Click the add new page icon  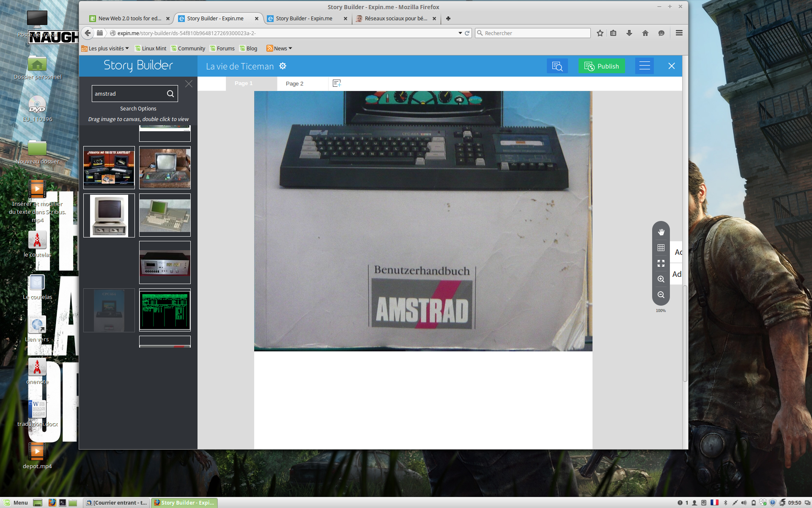tap(337, 83)
